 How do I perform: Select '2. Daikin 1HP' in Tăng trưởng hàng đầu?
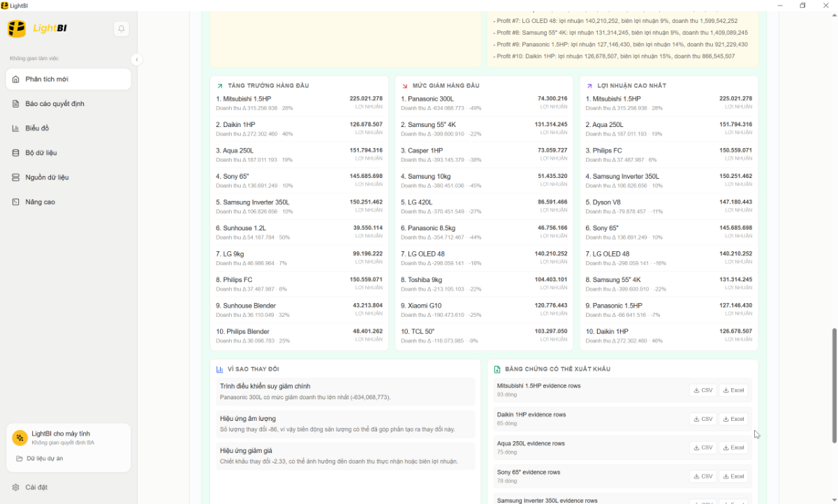coord(299,129)
